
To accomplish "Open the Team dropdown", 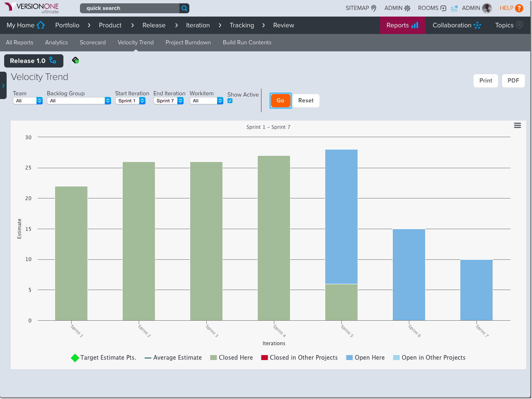I will point(28,101).
